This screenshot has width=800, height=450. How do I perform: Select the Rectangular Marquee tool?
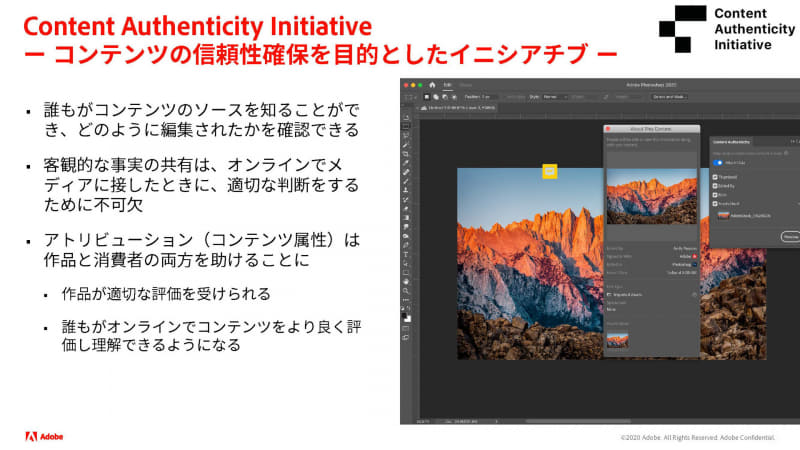point(406,126)
